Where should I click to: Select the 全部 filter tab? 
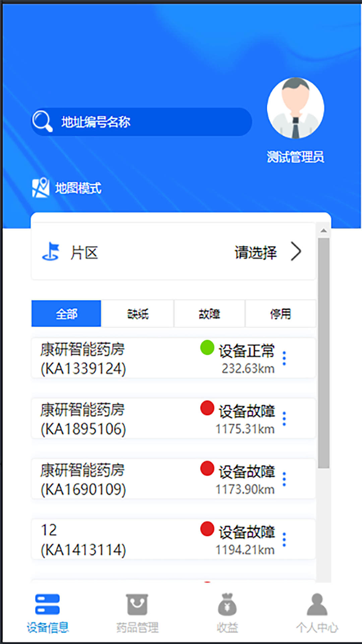(x=66, y=314)
